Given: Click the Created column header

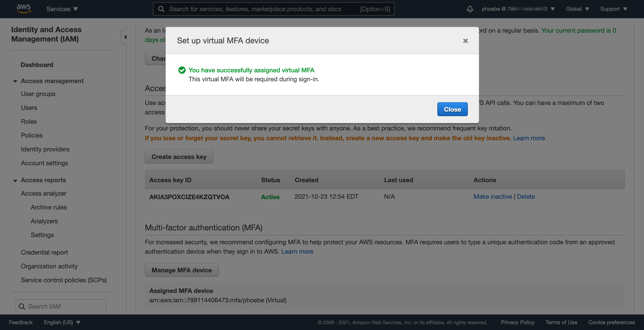Looking at the screenshot, I should pyautogui.click(x=307, y=180).
